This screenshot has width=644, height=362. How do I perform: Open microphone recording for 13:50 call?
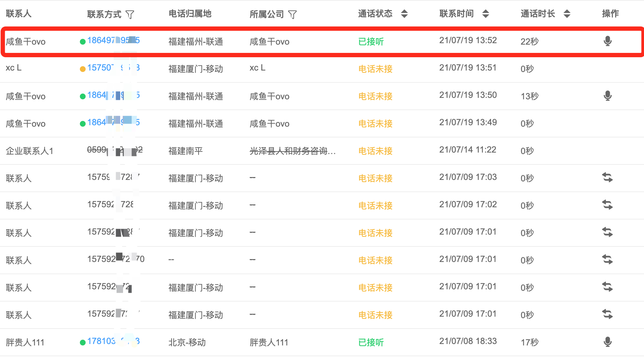[x=607, y=96]
